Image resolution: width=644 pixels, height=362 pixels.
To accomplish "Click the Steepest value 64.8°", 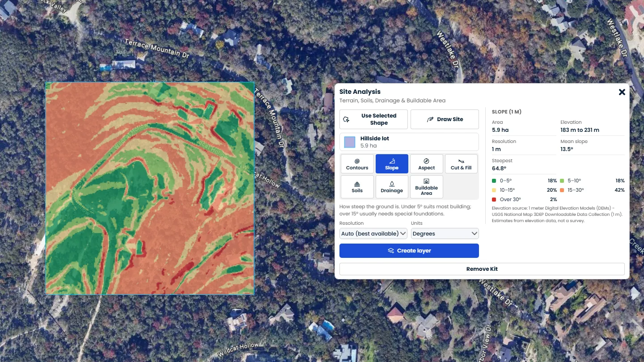I will pyautogui.click(x=499, y=168).
